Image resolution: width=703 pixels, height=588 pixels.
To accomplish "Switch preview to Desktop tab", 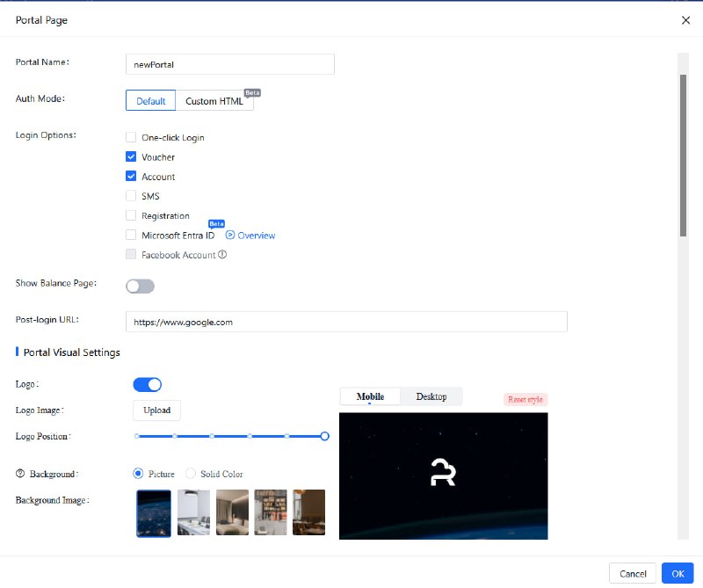I will tap(431, 396).
